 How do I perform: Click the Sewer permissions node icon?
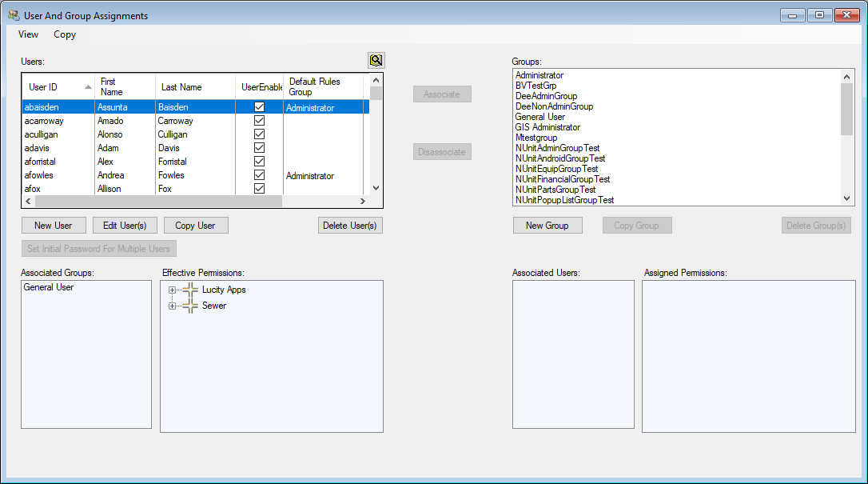189,305
